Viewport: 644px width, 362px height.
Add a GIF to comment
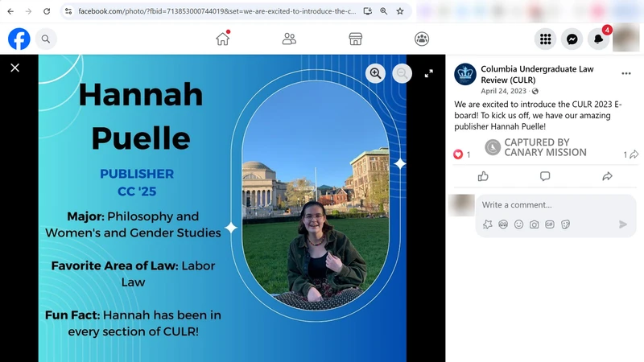550,224
